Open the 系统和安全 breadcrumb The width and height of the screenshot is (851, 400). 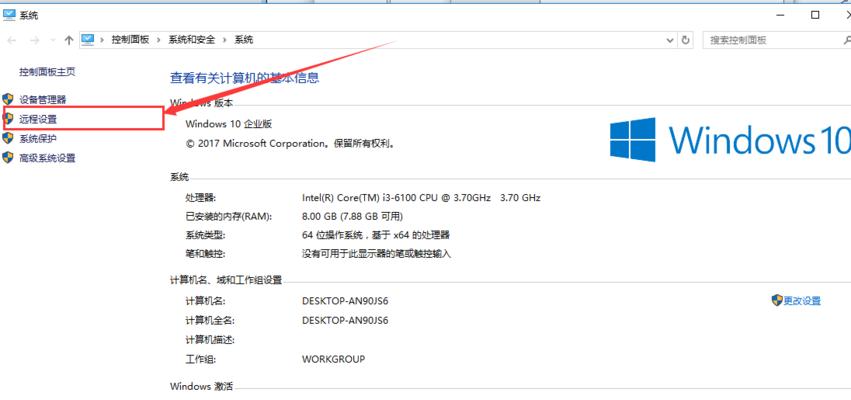(x=192, y=40)
